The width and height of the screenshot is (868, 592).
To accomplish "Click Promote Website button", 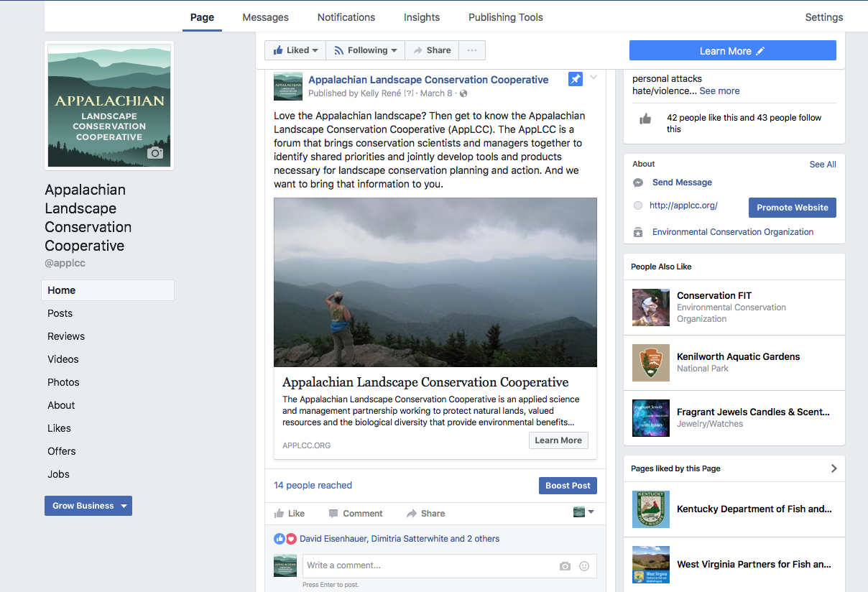I will click(792, 208).
